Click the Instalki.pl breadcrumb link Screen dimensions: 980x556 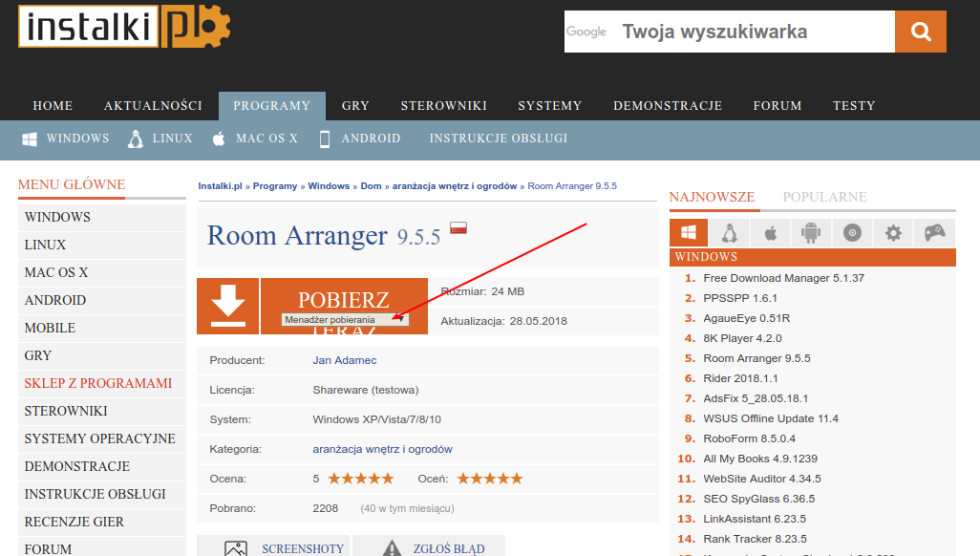point(220,185)
